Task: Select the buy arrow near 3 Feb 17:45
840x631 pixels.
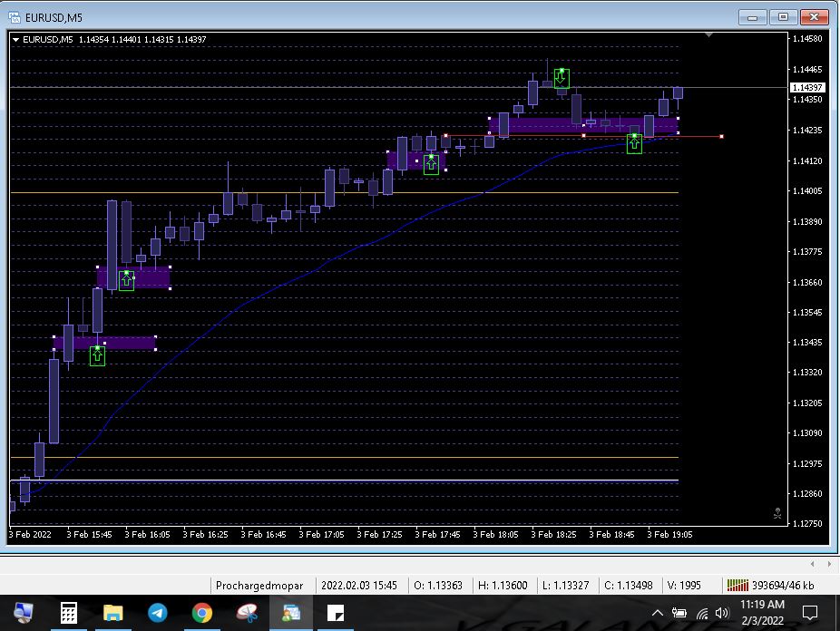Action: point(431,164)
